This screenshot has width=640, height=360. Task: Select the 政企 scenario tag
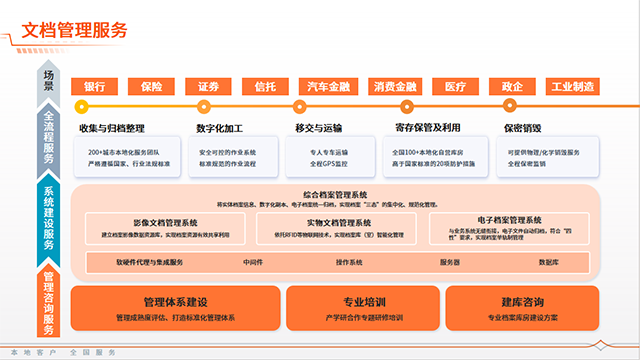pyautogui.click(x=512, y=87)
